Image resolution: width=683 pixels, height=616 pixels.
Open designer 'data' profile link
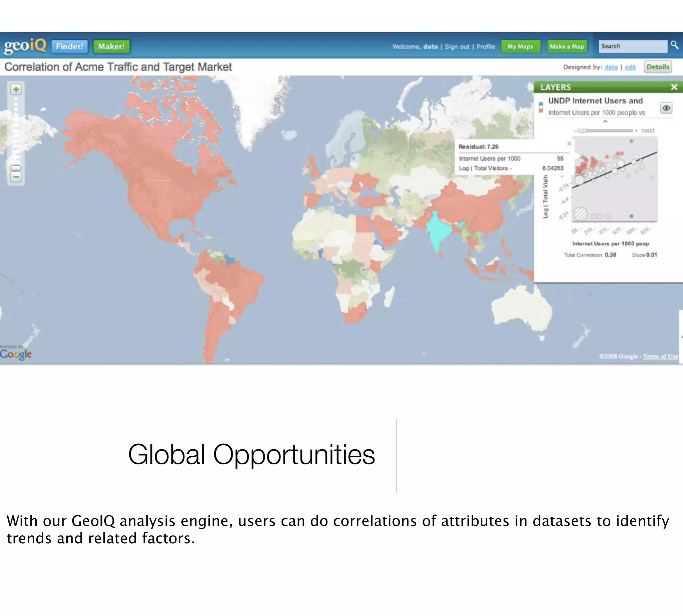click(x=611, y=67)
